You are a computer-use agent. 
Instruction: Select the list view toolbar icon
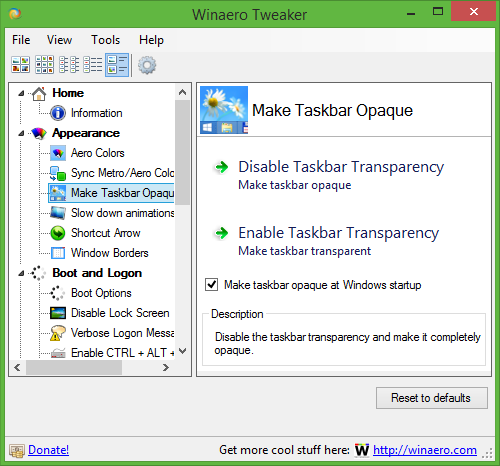[x=69, y=65]
